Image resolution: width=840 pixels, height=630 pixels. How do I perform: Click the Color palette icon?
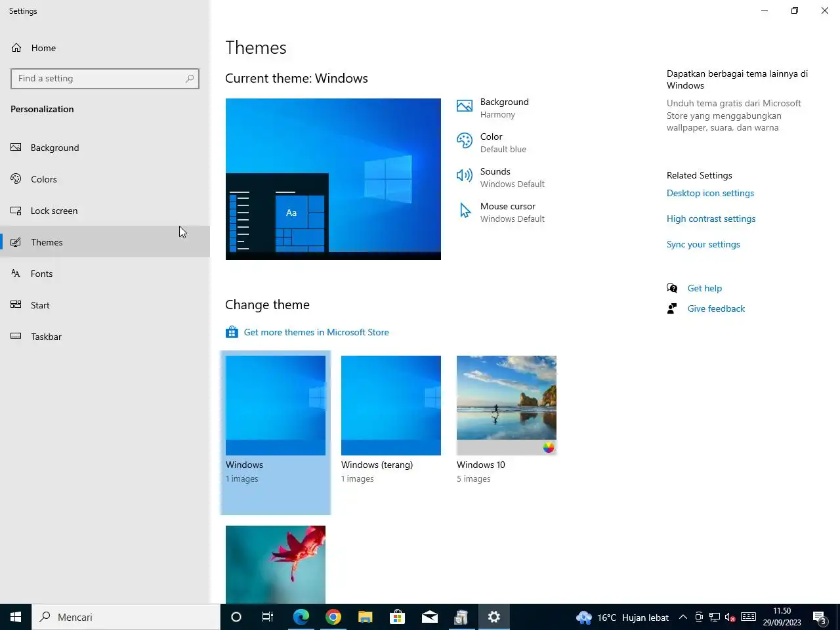click(x=465, y=141)
